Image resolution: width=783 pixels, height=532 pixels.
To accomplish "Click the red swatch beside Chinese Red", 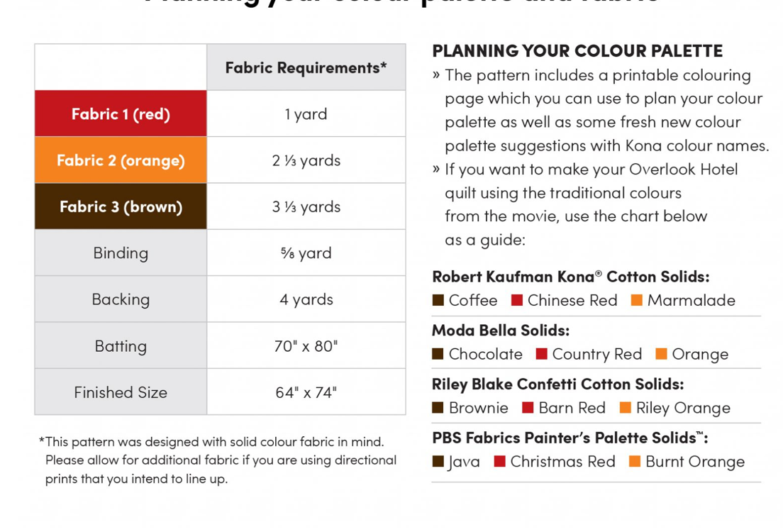I will 517,300.
